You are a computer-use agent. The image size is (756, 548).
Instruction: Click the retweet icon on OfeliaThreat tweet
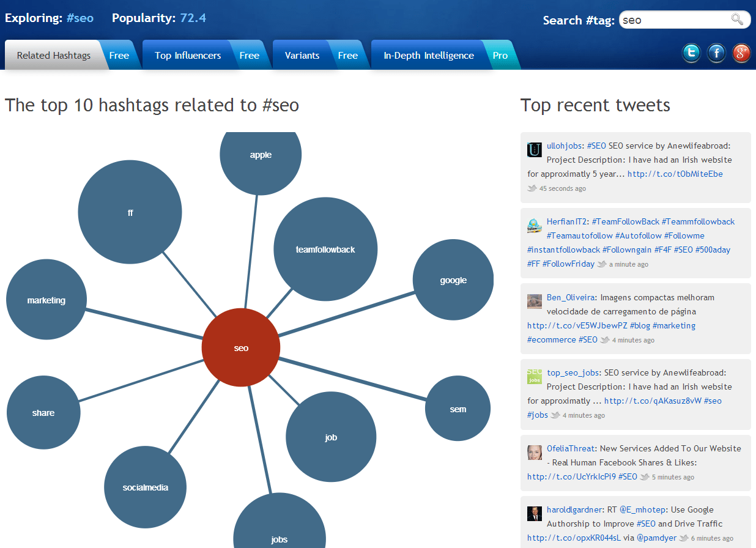click(x=643, y=477)
